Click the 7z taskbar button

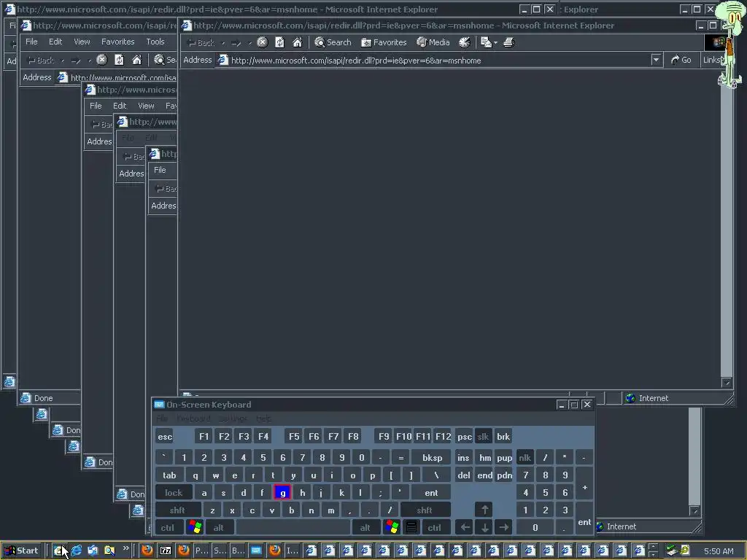pyautogui.click(x=166, y=551)
